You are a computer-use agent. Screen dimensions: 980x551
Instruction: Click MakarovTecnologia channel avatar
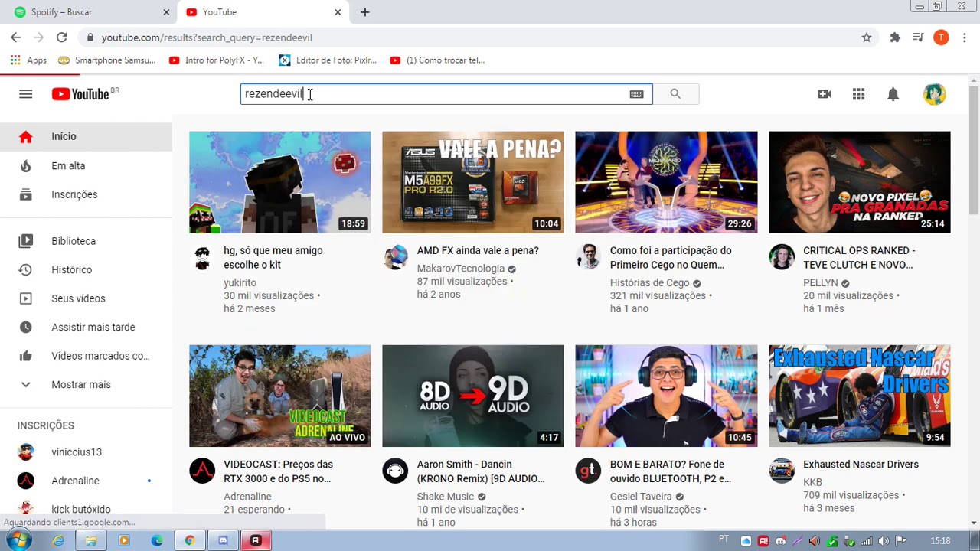(x=395, y=258)
